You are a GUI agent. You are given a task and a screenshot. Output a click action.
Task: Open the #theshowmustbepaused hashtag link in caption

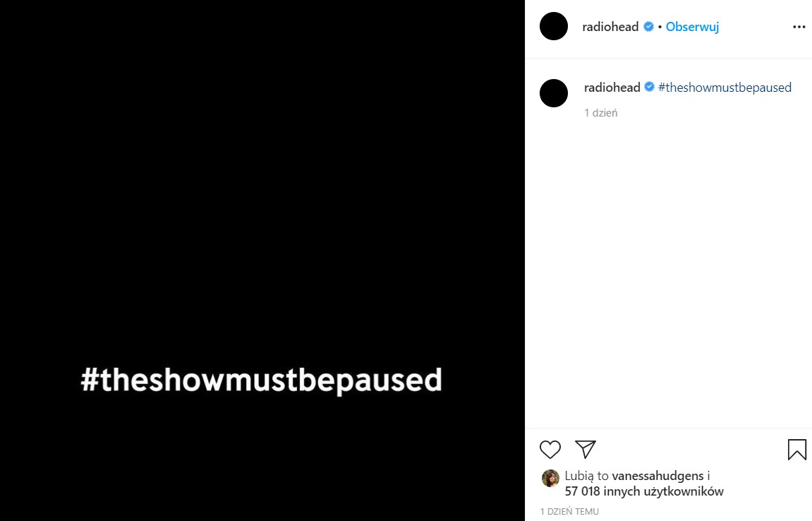point(725,88)
